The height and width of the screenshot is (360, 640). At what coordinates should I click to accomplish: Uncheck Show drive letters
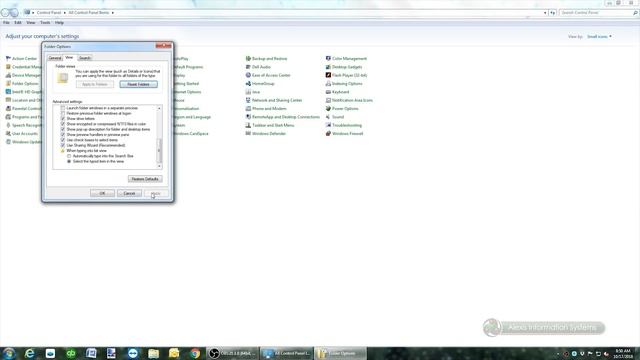coord(63,119)
